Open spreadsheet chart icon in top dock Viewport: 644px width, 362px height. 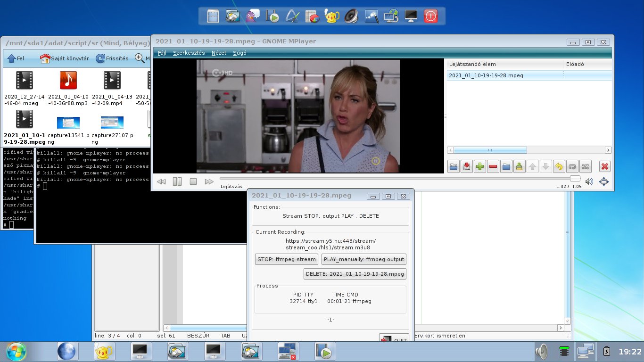tap(312, 16)
